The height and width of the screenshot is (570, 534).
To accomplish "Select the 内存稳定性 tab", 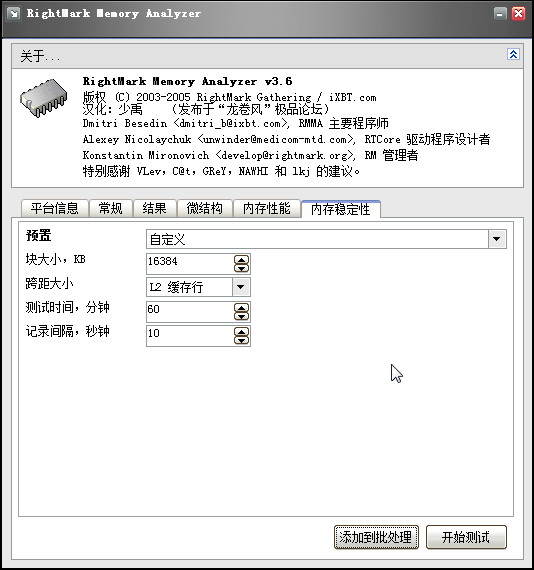I will click(x=341, y=209).
